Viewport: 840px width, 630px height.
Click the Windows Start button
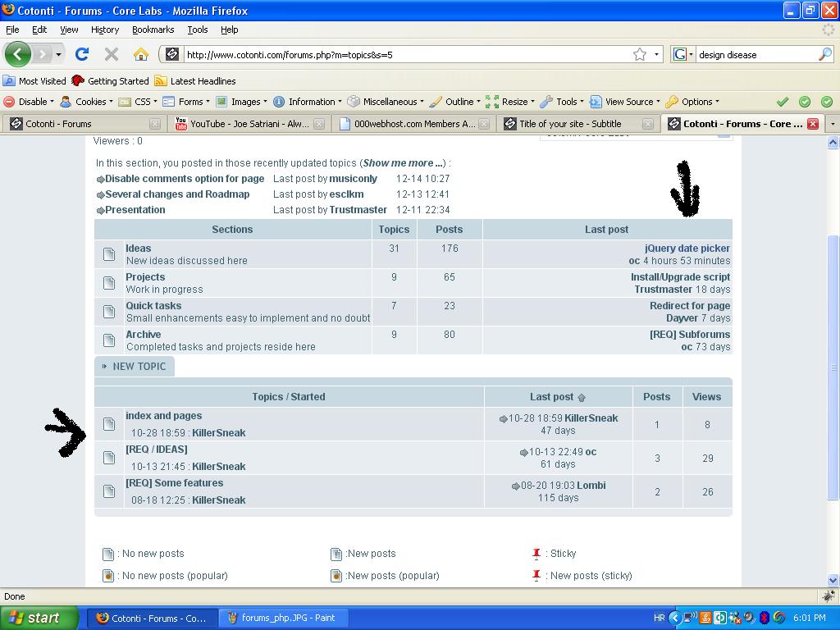[x=39, y=618]
